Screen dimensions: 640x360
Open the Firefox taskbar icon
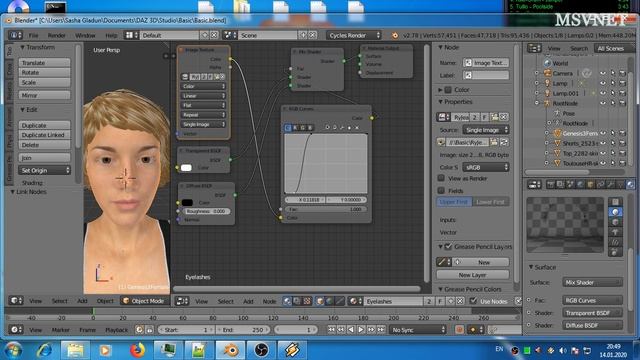pyautogui.click(x=137, y=350)
